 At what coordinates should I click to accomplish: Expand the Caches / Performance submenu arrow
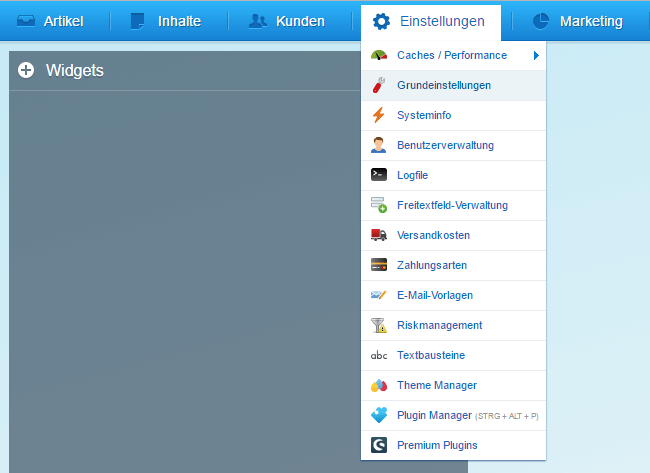point(536,56)
